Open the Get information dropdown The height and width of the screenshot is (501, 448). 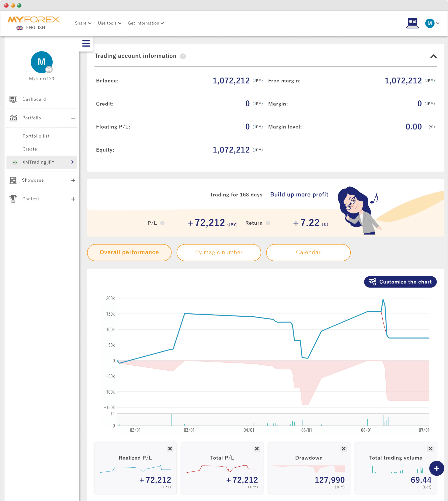[146, 23]
